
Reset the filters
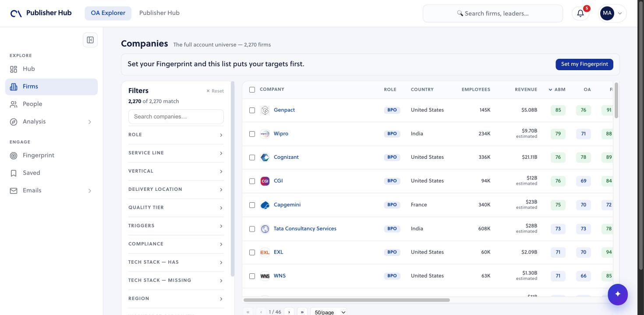pyautogui.click(x=215, y=91)
